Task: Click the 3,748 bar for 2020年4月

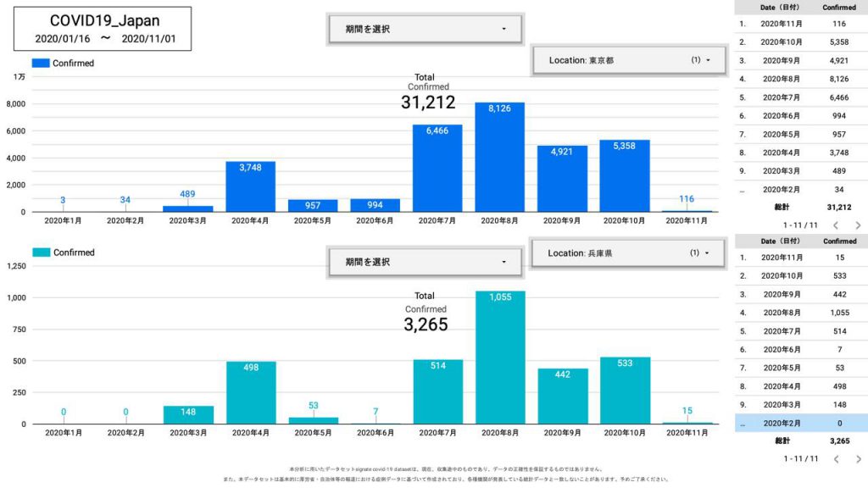Action: (250, 186)
